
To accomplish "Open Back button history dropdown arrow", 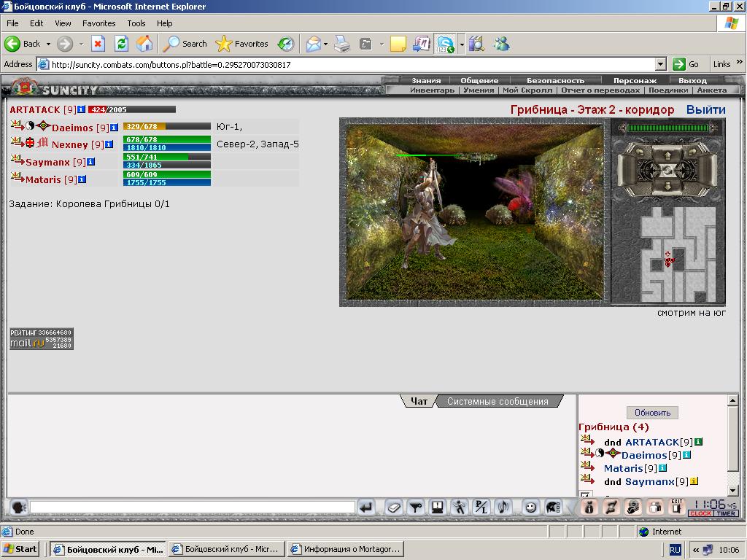I will coord(48,44).
